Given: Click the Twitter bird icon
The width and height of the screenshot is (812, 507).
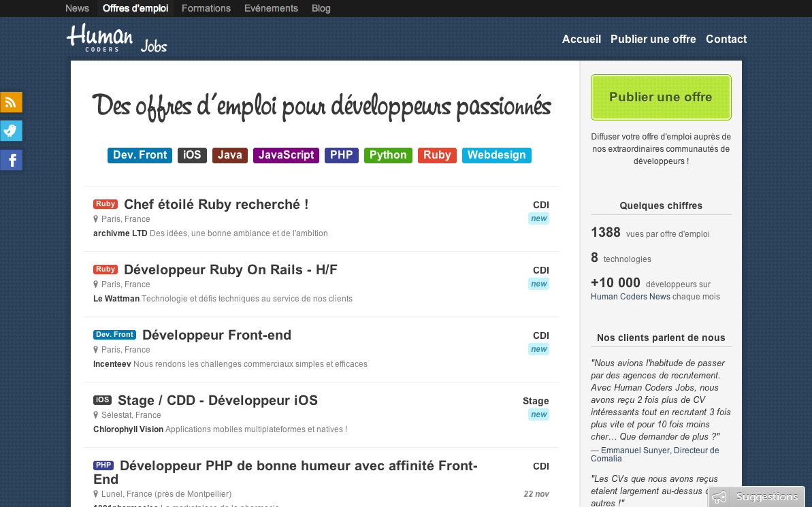Looking at the screenshot, I should point(11,131).
